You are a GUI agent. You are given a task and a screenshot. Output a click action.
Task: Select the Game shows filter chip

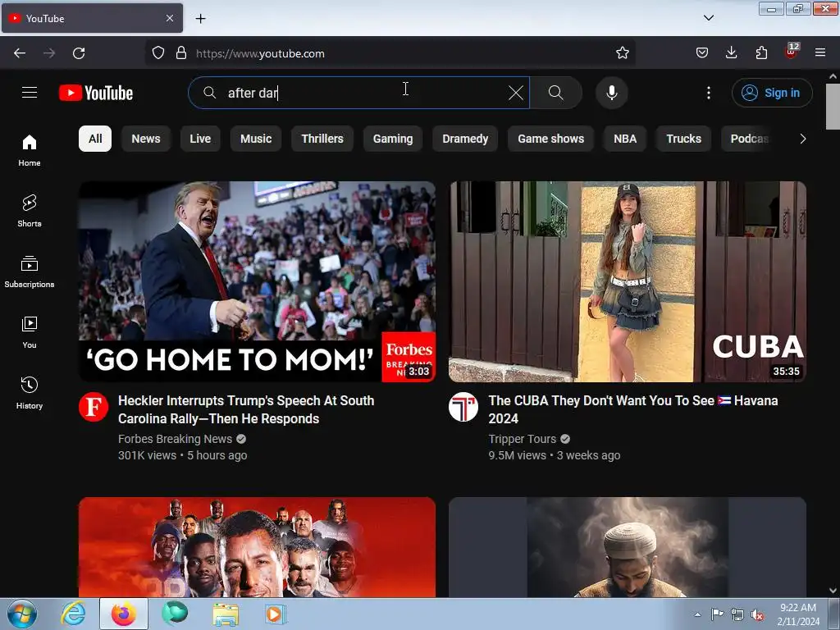point(550,139)
